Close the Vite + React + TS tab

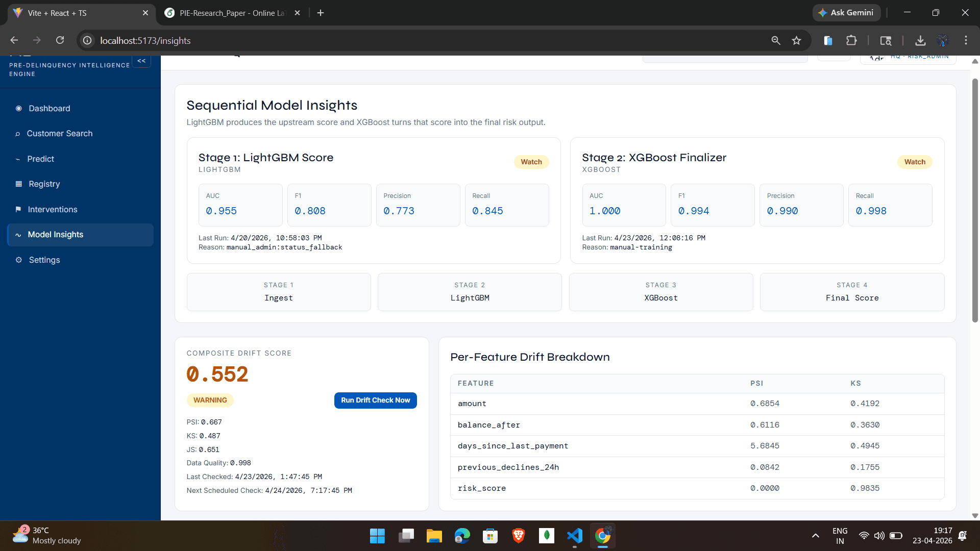point(145,13)
